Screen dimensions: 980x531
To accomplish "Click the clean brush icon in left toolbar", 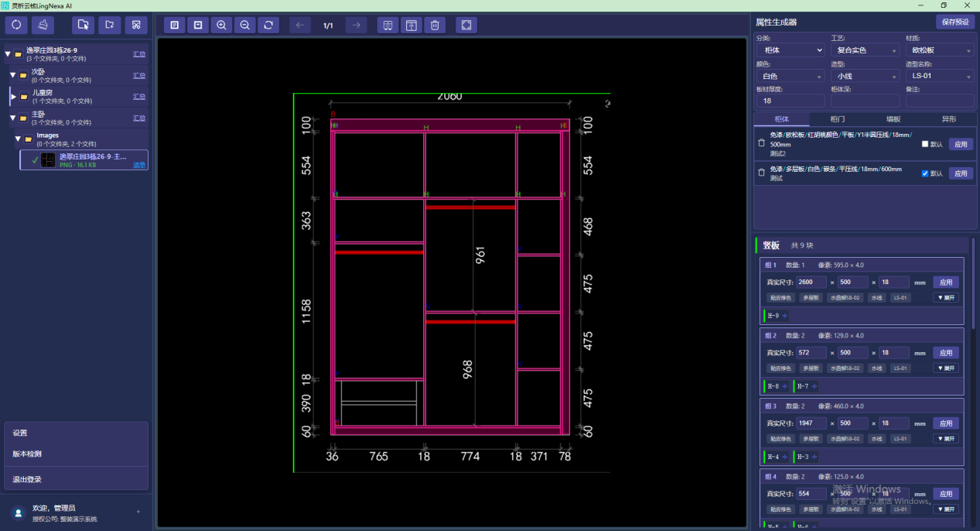I will [x=43, y=25].
